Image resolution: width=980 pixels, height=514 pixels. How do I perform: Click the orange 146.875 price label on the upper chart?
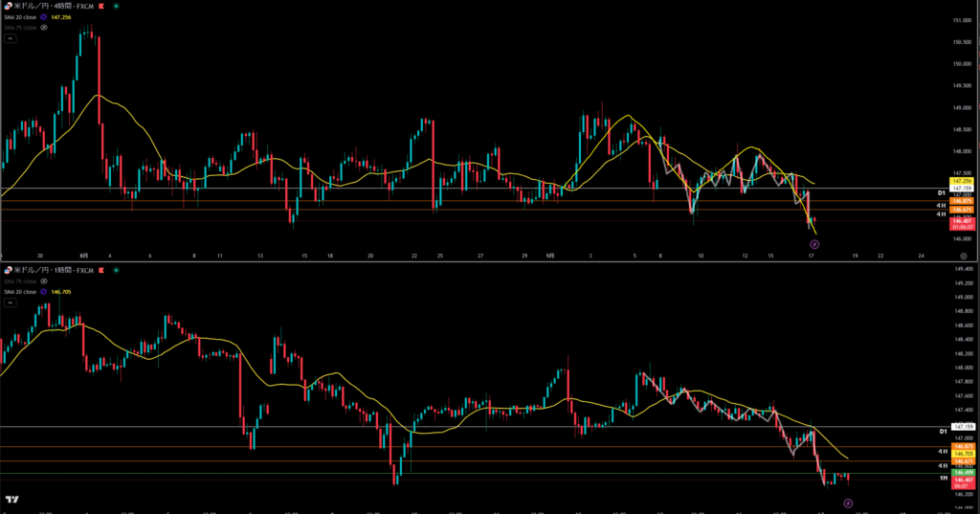(961, 202)
